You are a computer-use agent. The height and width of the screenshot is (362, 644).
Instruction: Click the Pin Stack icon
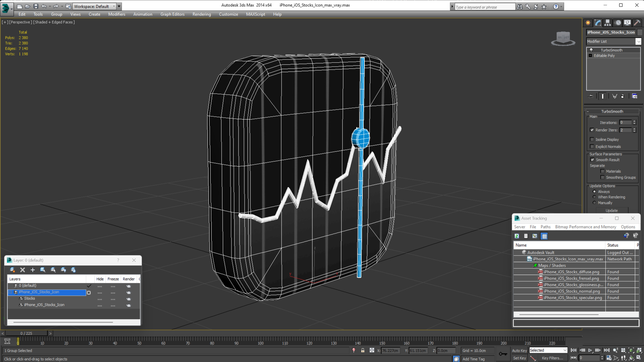pyautogui.click(x=591, y=96)
